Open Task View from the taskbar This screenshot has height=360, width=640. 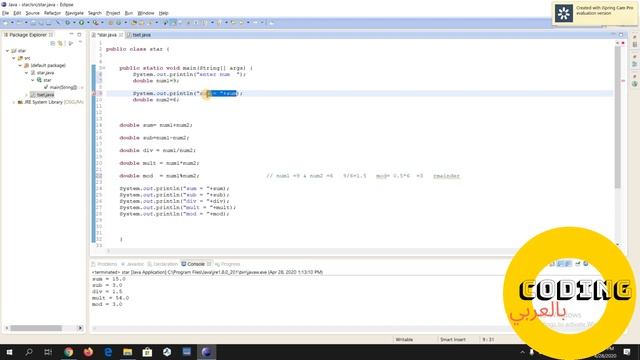pyautogui.click(x=48, y=352)
